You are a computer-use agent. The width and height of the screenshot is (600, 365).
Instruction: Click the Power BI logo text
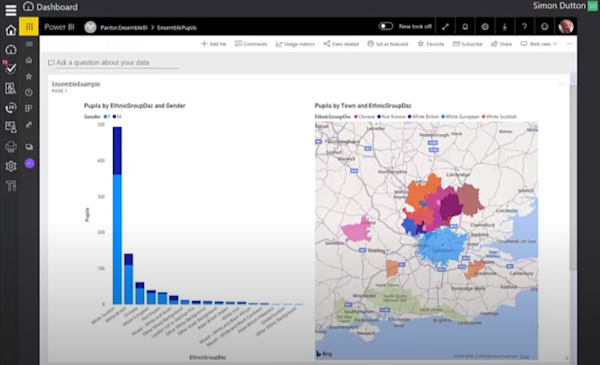[x=59, y=27]
